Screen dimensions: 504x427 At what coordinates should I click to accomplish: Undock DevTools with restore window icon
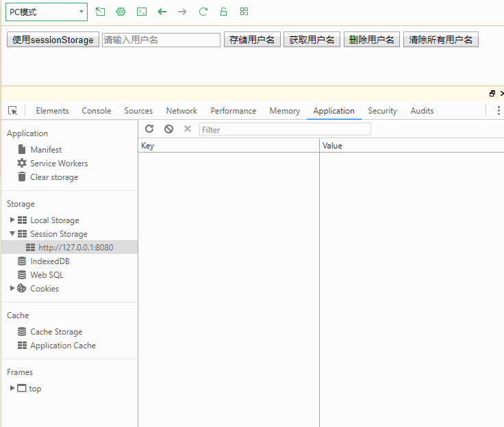pyautogui.click(x=492, y=94)
